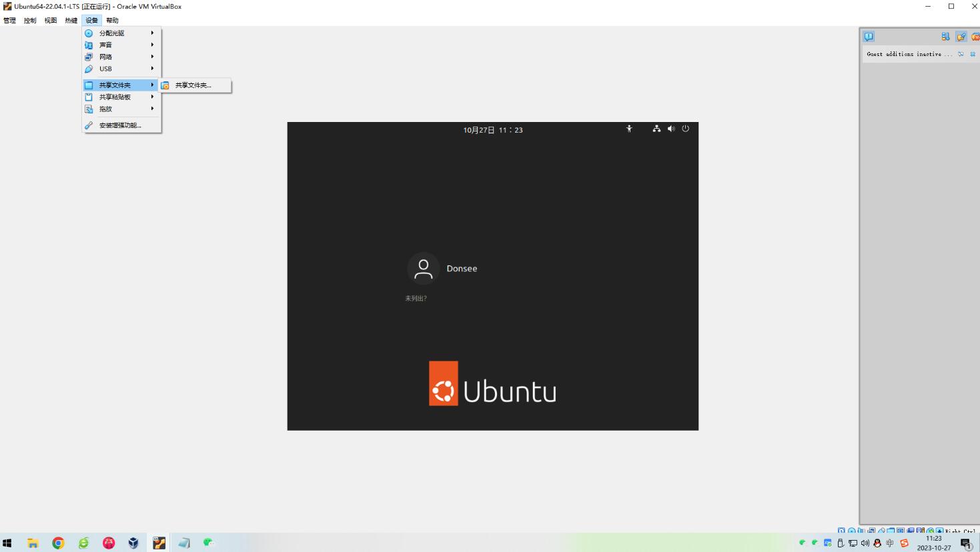Expand the 分配光驱 submenu arrow
980x552 pixels.
point(152,33)
